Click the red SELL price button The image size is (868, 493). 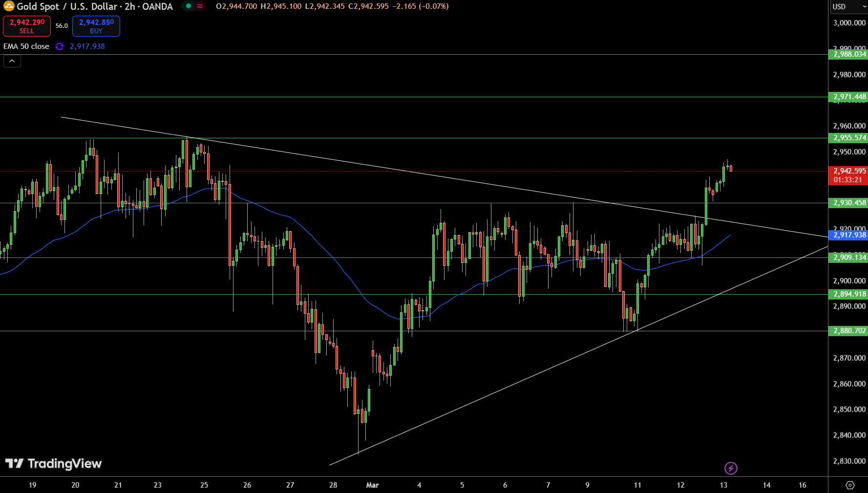pyautogui.click(x=27, y=26)
